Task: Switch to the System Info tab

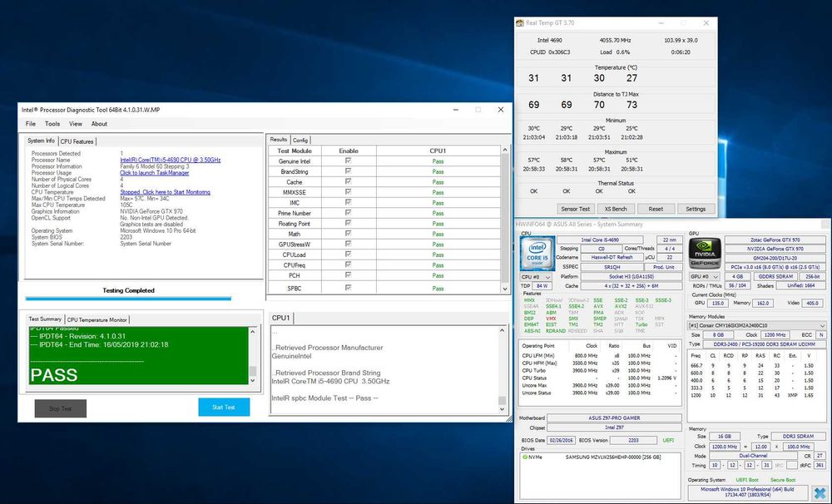Action: [x=42, y=141]
